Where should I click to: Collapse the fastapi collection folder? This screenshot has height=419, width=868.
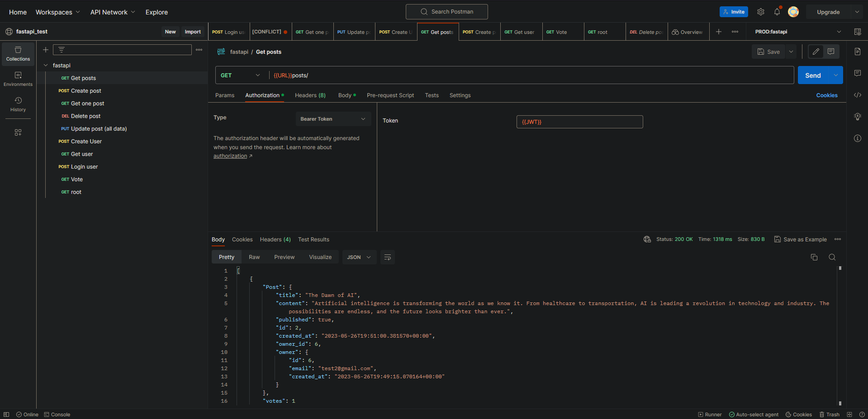46,66
